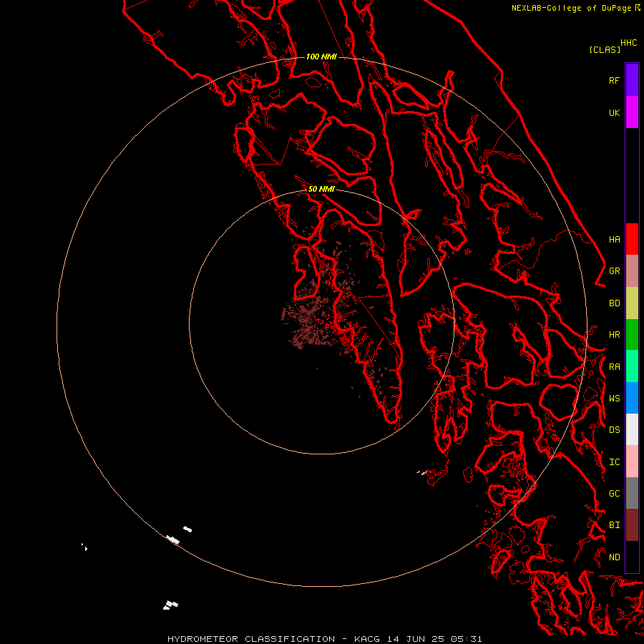Click the ND legend label

[x=614, y=557]
